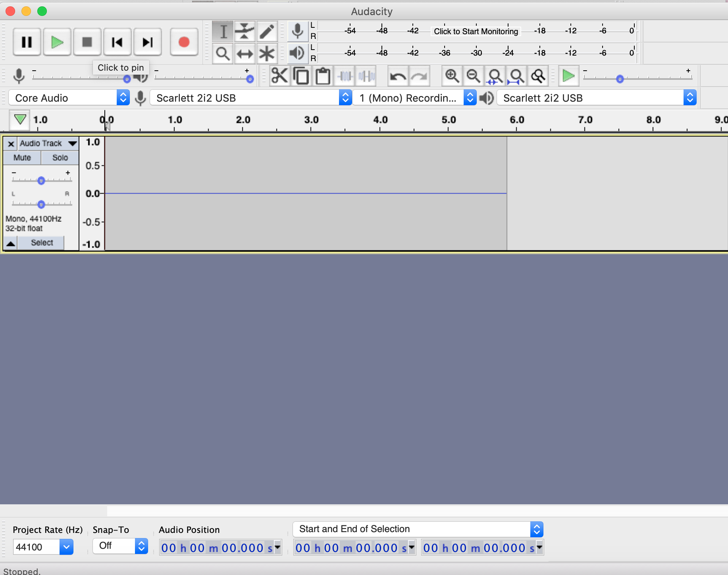Open Audio Position time format arrow
728x575 pixels.
[x=278, y=548]
